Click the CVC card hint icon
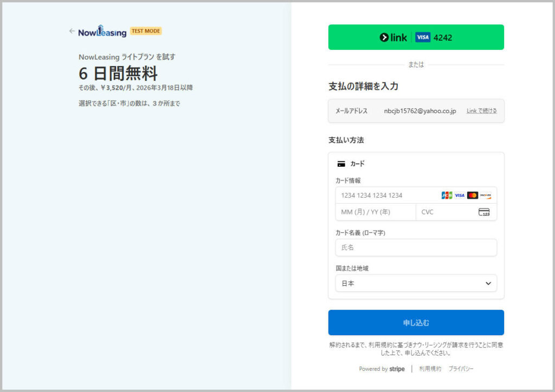The height and width of the screenshot is (392, 555). pos(484,212)
